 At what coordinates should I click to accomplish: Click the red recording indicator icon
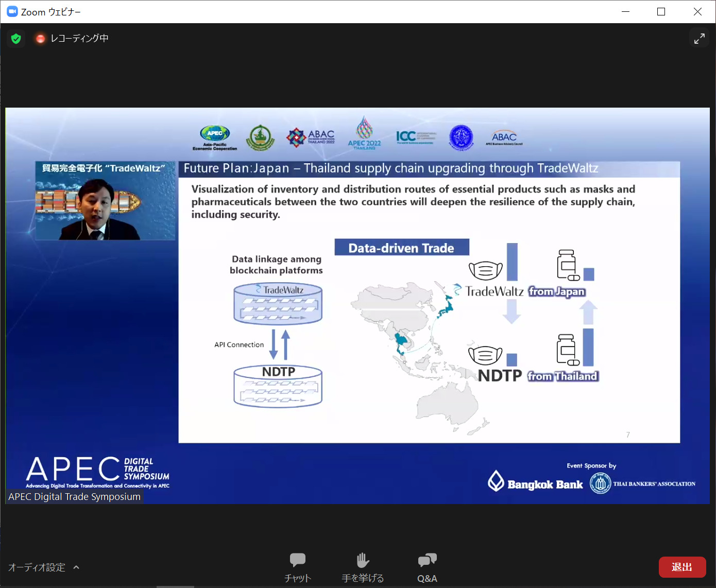pos(40,39)
